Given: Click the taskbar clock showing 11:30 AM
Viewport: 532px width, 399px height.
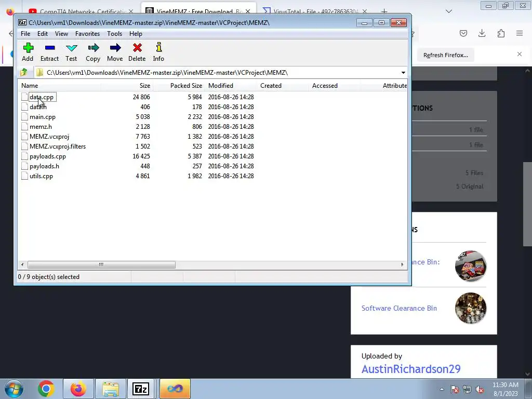Looking at the screenshot, I should click(505, 389).
